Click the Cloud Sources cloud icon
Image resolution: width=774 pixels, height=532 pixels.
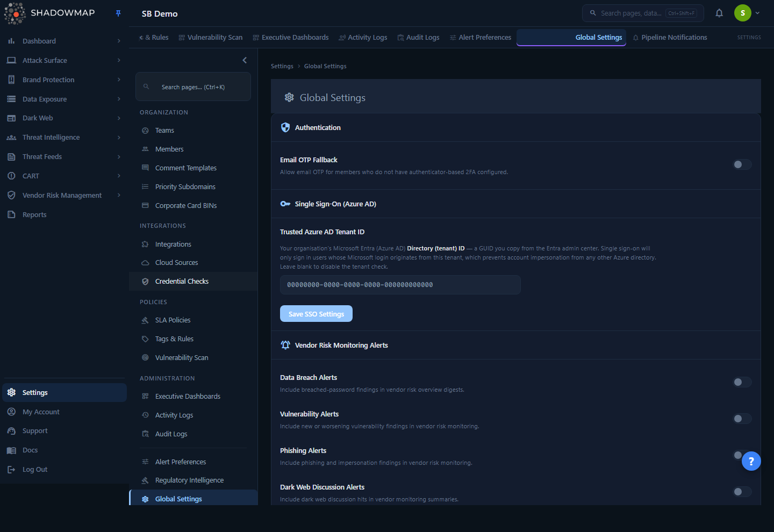click(x=145, y=263)
